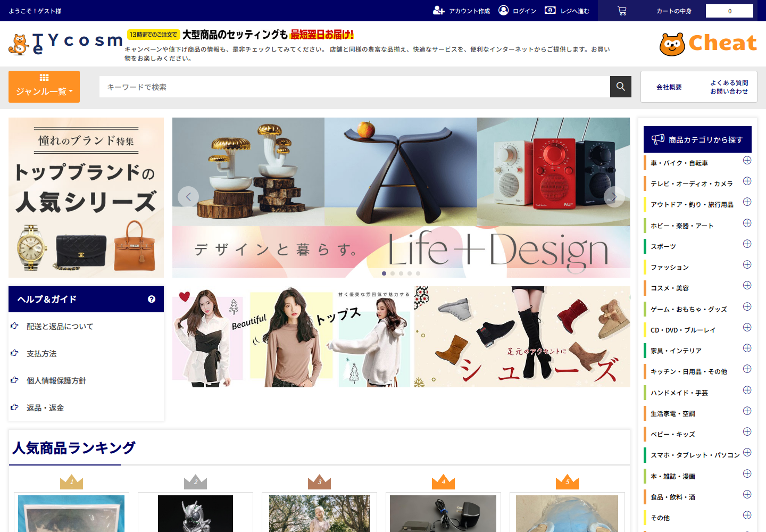Click the account creation person icon
Screen dimensions: 766x532
(438, 11)
